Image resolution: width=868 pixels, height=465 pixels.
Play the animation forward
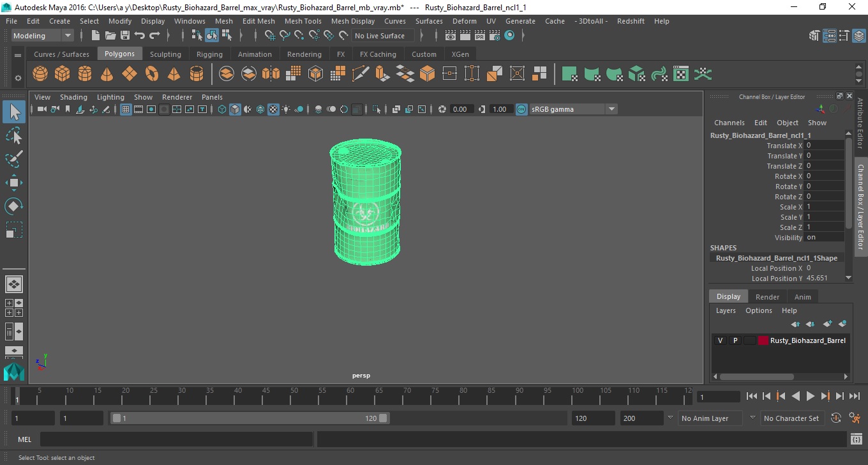810,396
